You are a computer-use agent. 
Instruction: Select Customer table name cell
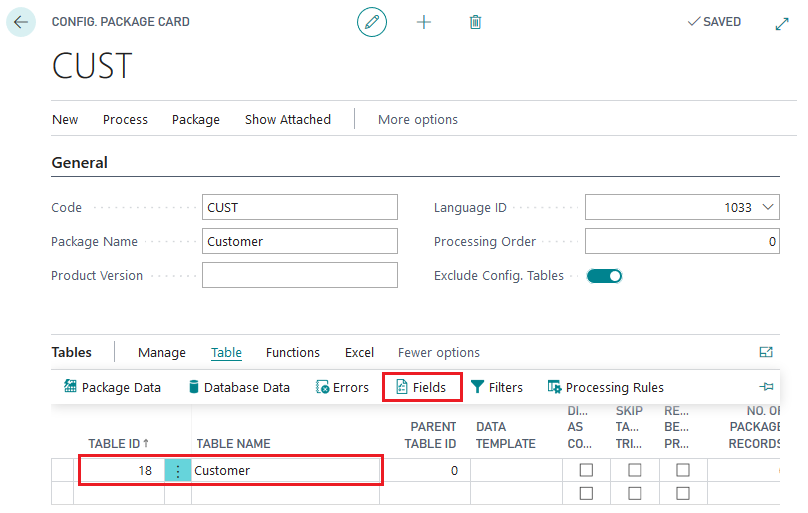tap(285, 471)
